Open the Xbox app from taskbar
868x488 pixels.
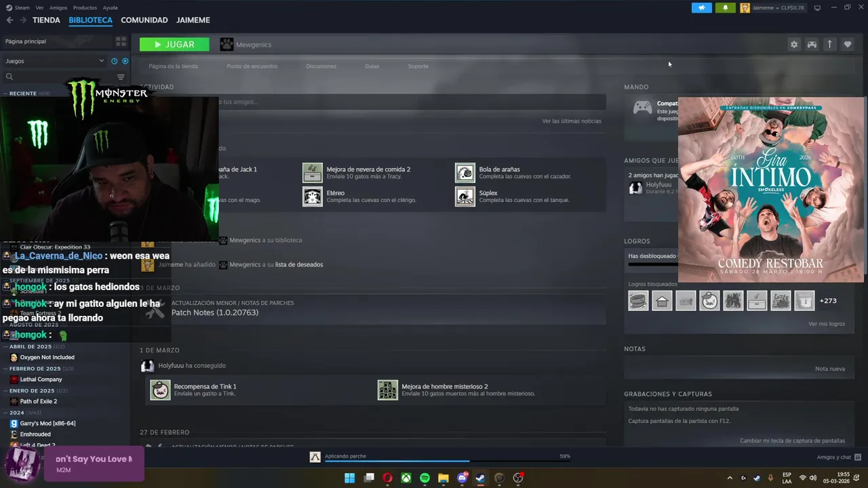click(406, 479)
